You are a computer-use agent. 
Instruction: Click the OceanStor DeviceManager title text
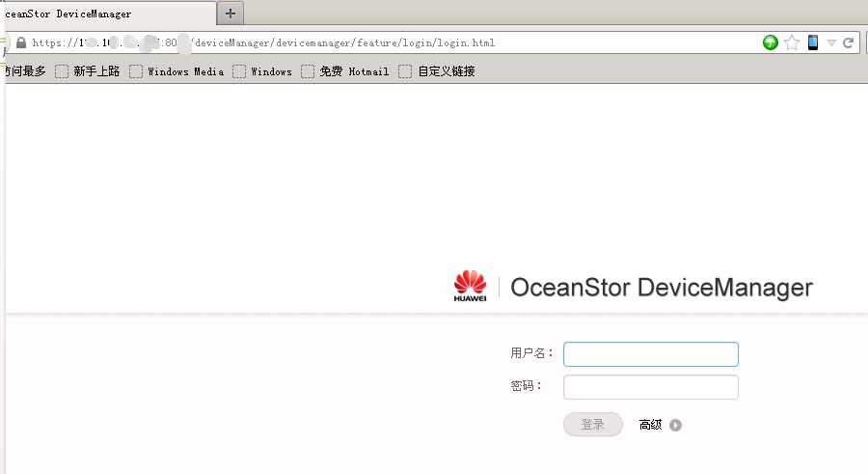(x=662, y=287)
